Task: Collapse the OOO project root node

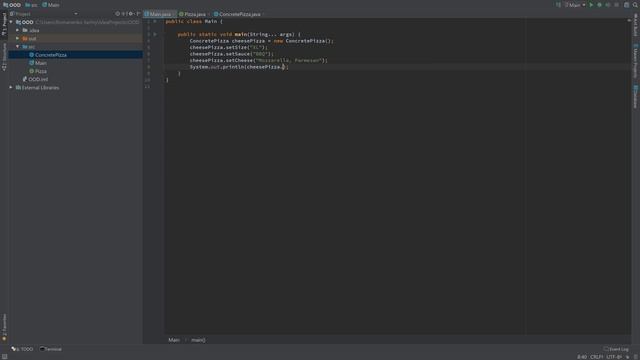Action: pyautogui.click(x=11, y=22)
